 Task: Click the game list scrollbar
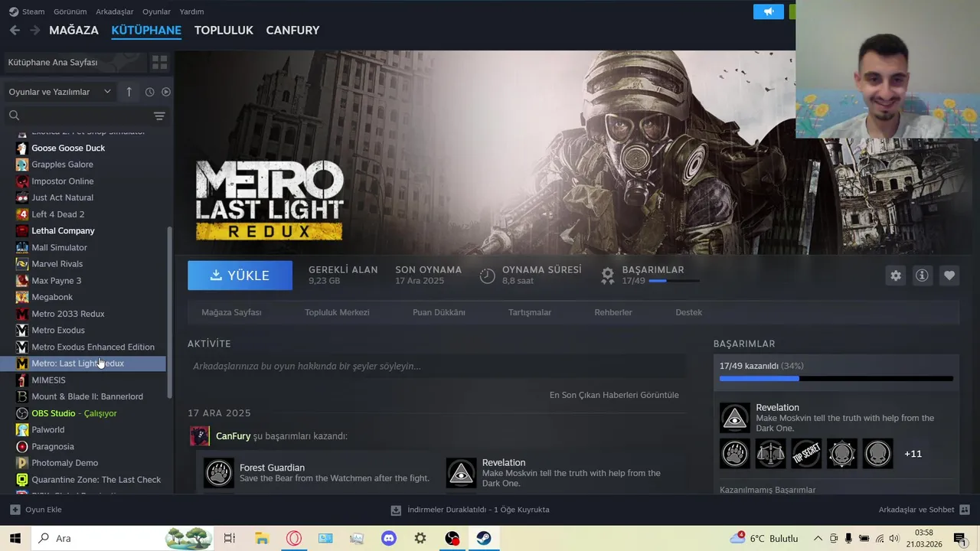[170, 312]
